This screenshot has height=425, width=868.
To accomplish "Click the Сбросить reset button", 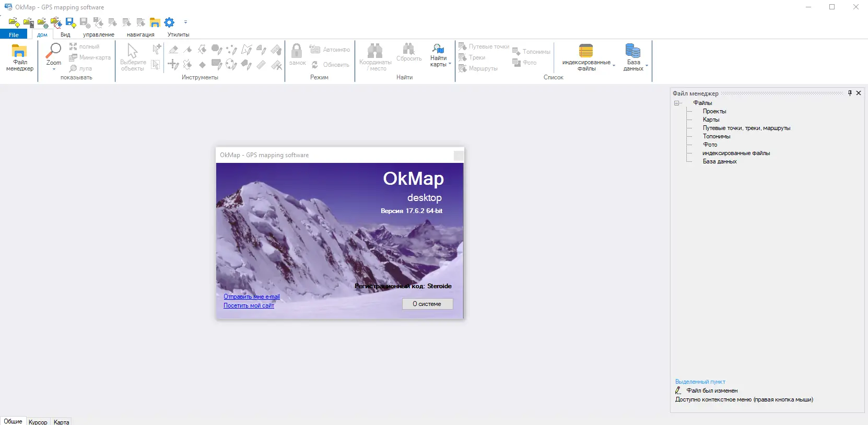I will [409, 53].
